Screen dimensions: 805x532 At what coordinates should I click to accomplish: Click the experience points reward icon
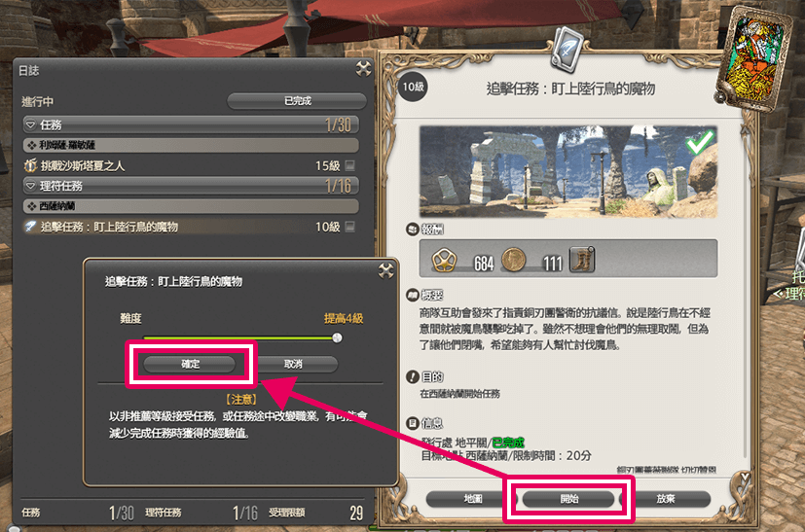(x=444, y=260)
